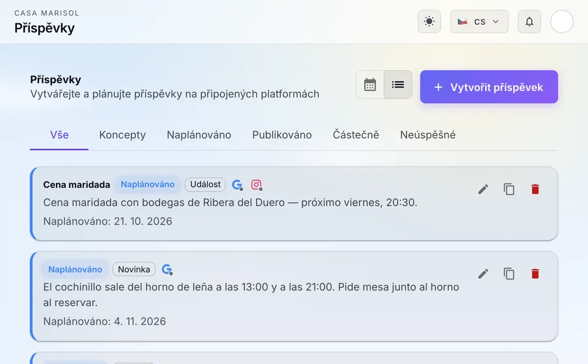588x364 pixels.
Task: Duplicate the Cena maridada post
Action: (509, 189)
